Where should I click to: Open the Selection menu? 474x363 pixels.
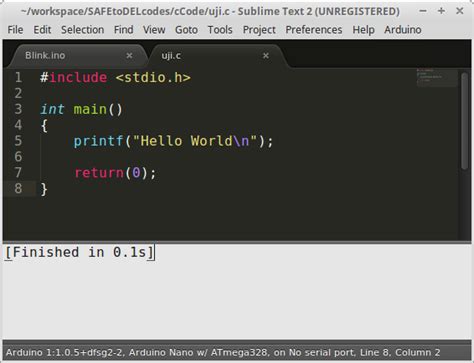(82, 30)
